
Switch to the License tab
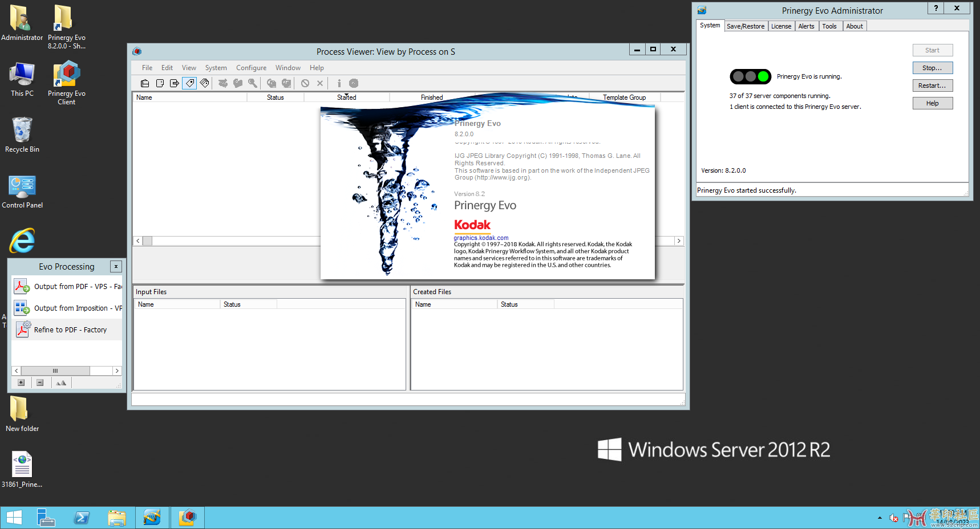coord(781,26)
